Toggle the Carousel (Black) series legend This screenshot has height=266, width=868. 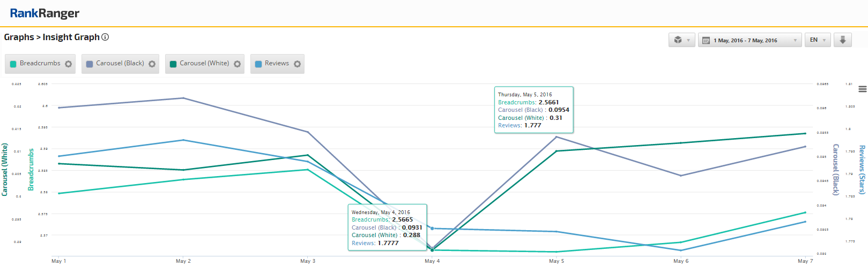coord(120,63)
